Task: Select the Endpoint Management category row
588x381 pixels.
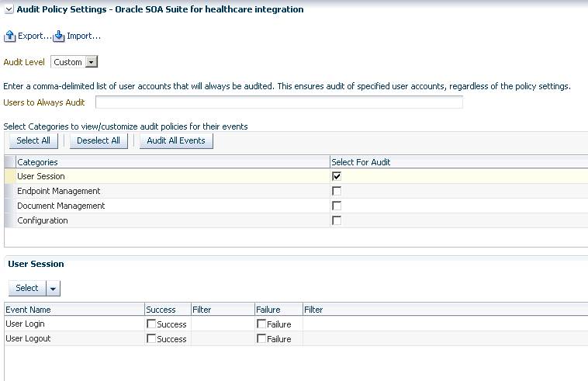Action: click(x=296, y=191)
